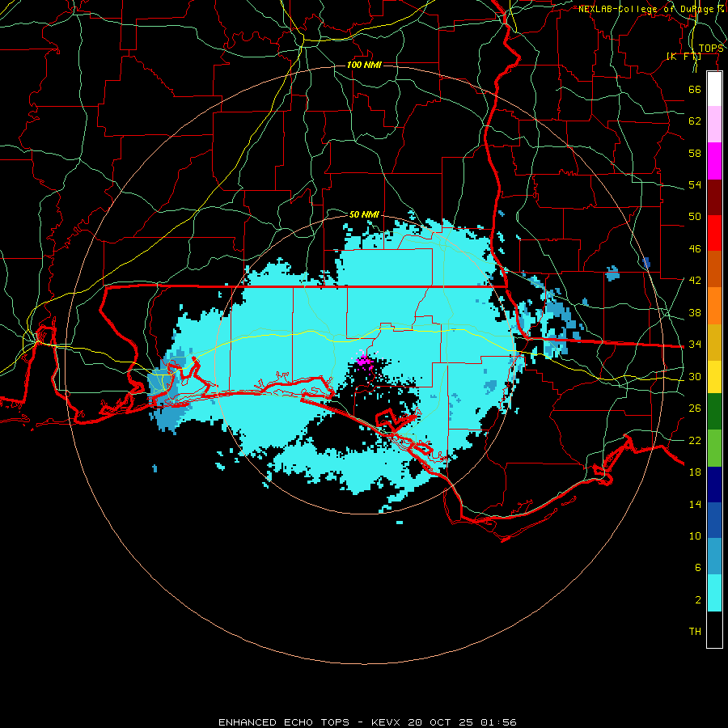
Task: Click the "20 OCT 25" date text
Action: pos(441,722)
